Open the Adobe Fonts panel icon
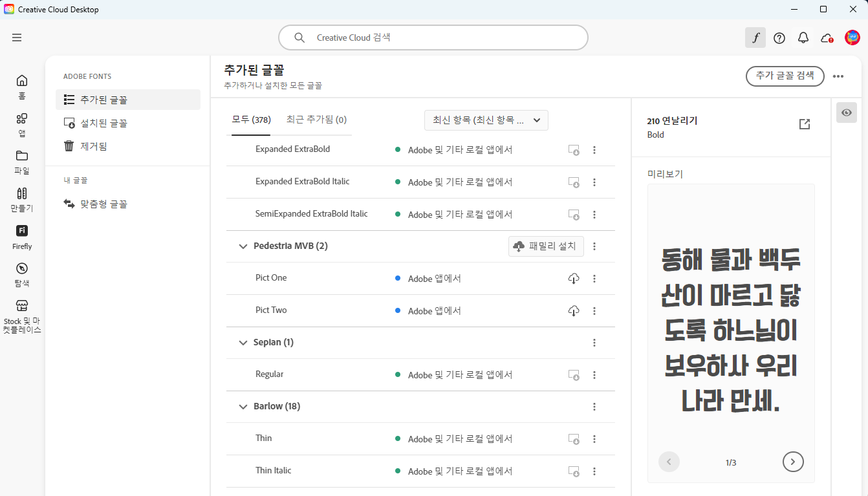 (755, 38)
